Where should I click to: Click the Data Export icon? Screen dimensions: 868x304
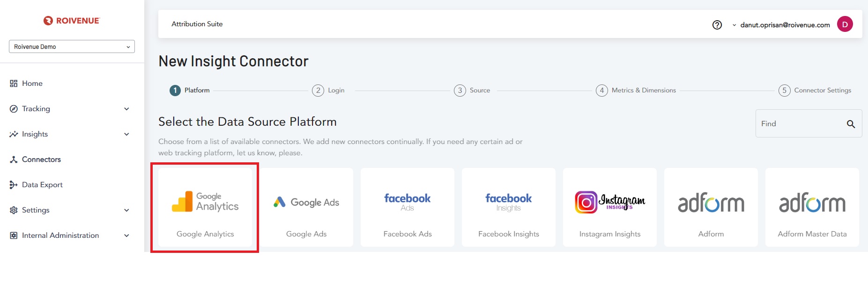14,185
